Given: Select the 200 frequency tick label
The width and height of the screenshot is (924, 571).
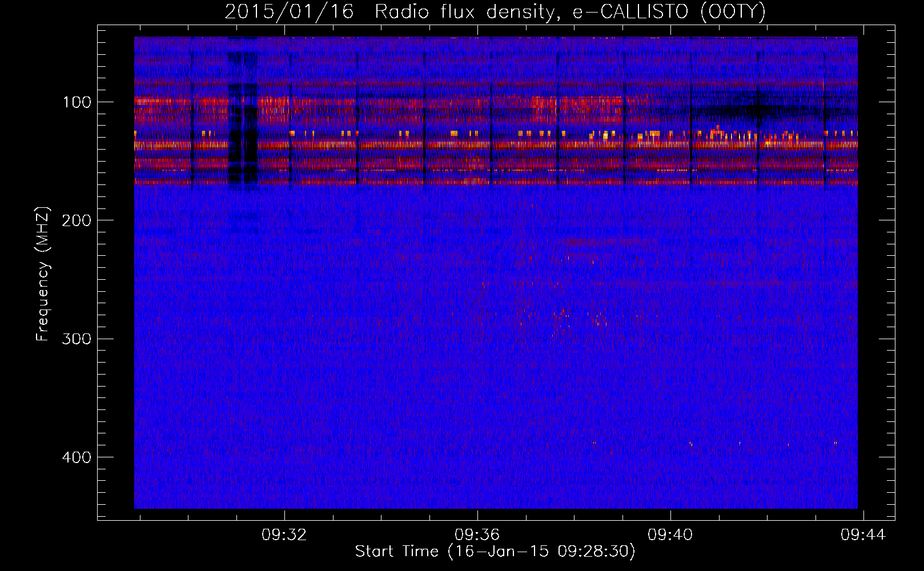Looking at the screenshot, I should [x=77, y=220].
